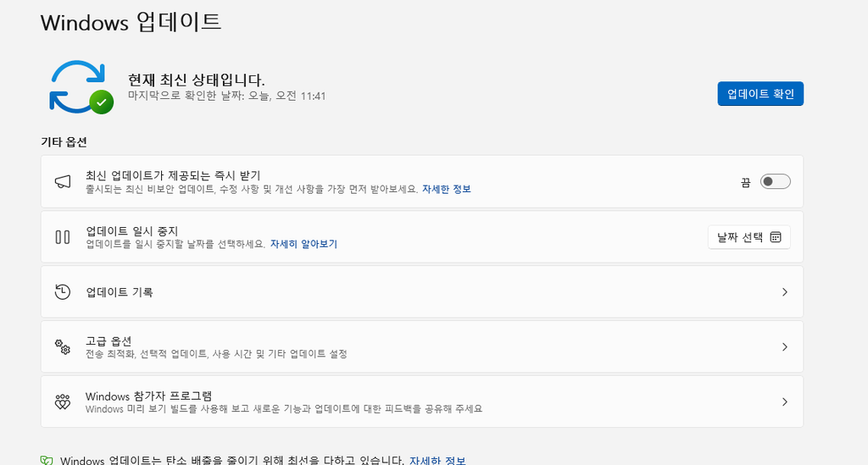Click the 출시되는 최신 비보안 업데이트 description
The image size is (868, 465).
coord(251,189)
